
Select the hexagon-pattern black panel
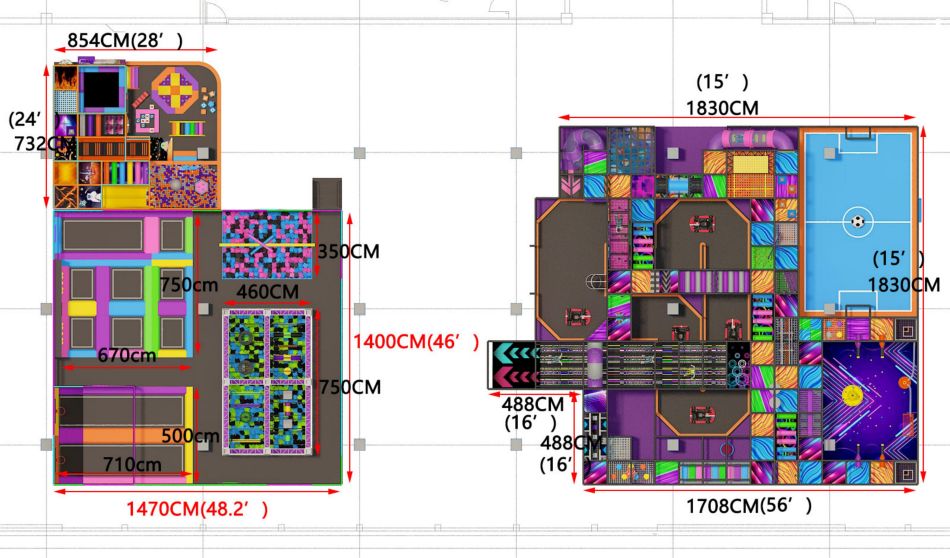tap(739, 365)
